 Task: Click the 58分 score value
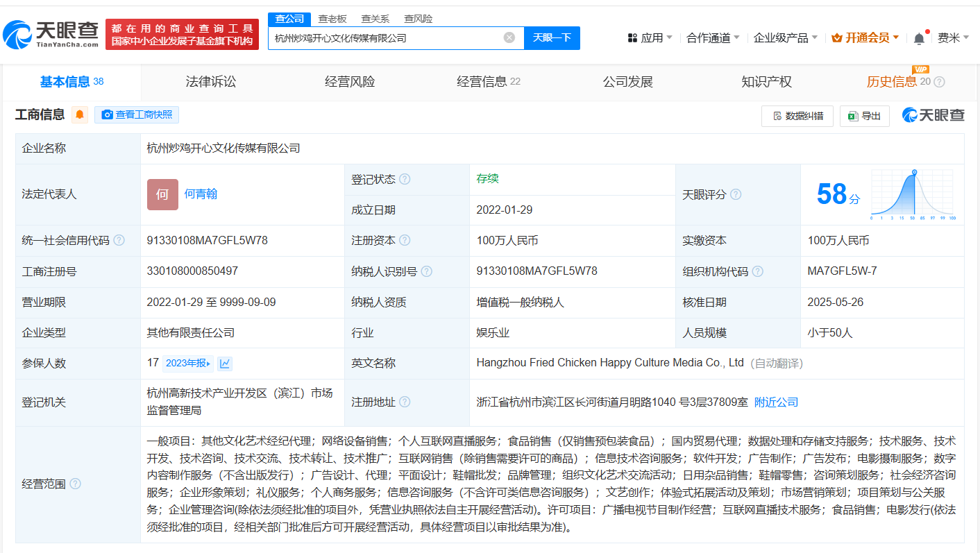click(x=838, y=194)
